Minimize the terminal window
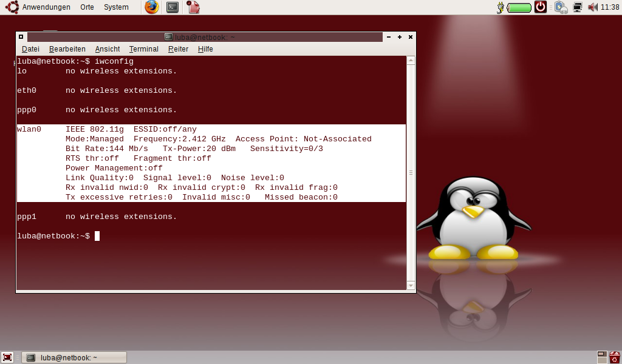Screen dimensions: 622x364 click(x=389, y=37)
